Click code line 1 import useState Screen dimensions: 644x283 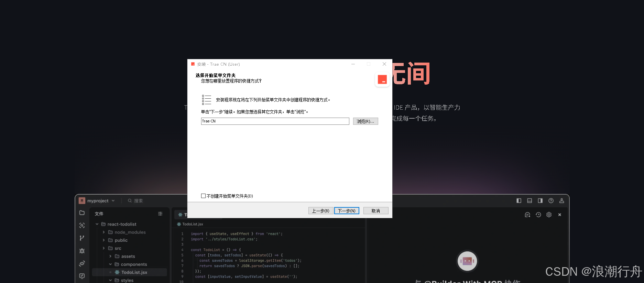[237, 234]
